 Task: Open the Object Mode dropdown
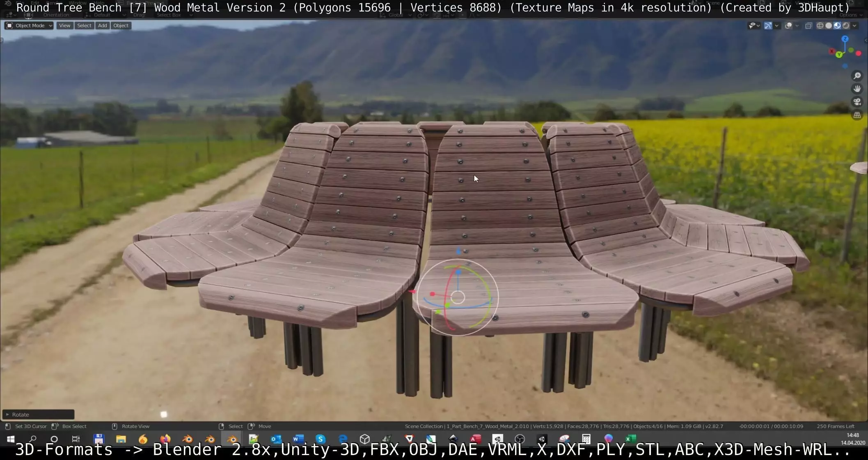click(x=29, y=25)
